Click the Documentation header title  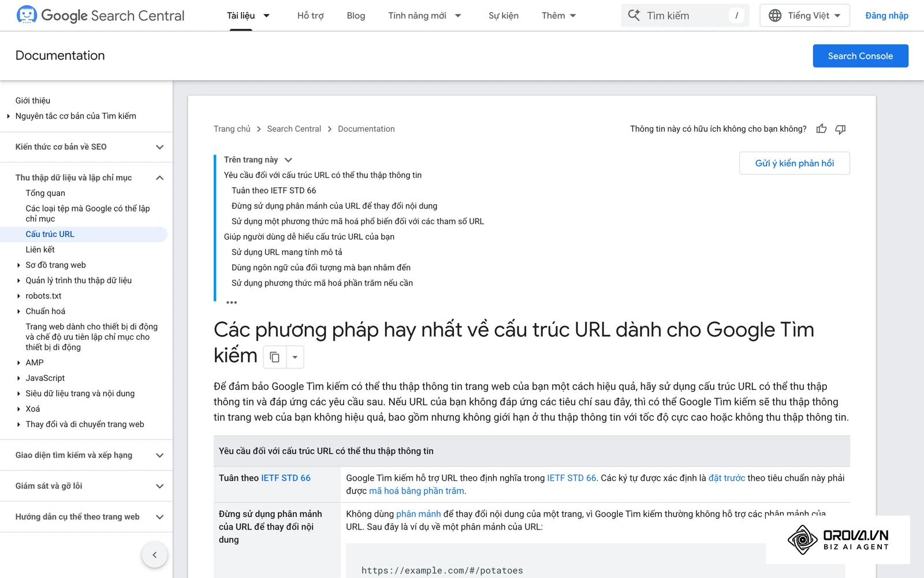click(x=60, y=55)
